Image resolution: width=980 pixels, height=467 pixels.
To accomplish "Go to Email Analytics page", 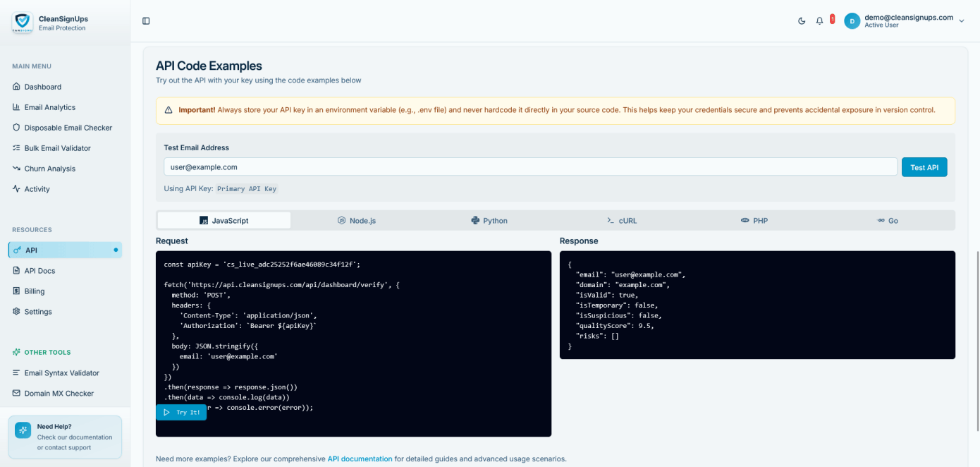I will point(49,107).
